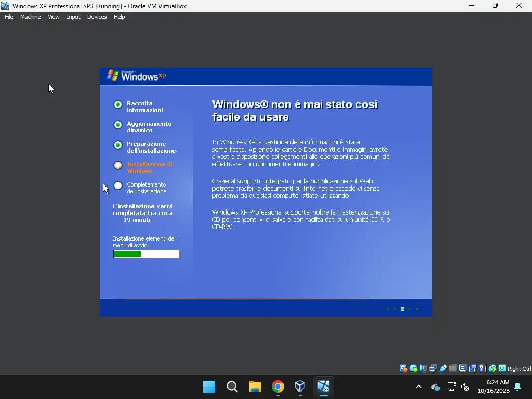
Task: Open the clock showing 6:24 AM
Action: click(x=494, y=387)
